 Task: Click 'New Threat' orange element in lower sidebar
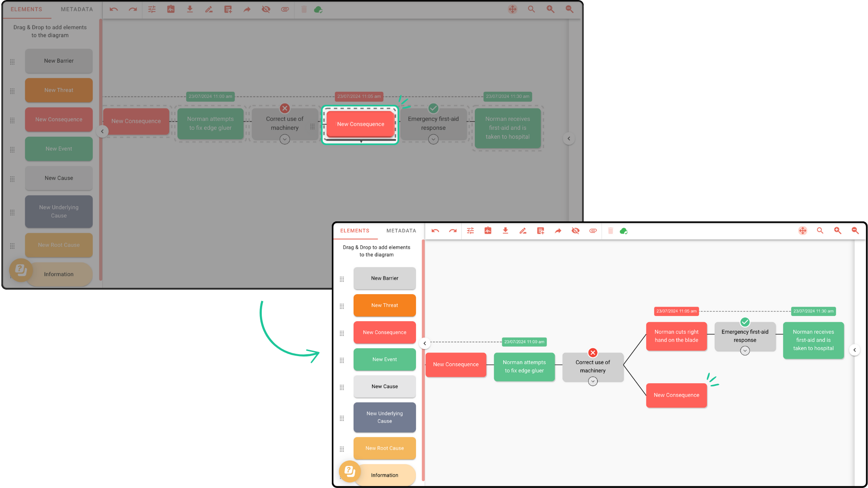click(x=384, y=305)
